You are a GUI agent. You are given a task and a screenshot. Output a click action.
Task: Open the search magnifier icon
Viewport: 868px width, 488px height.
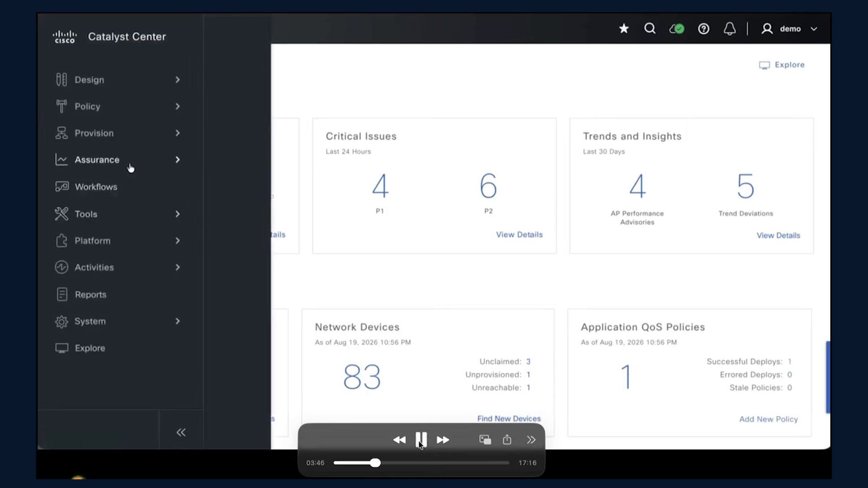pyautogui.click(x=650, y=28)
